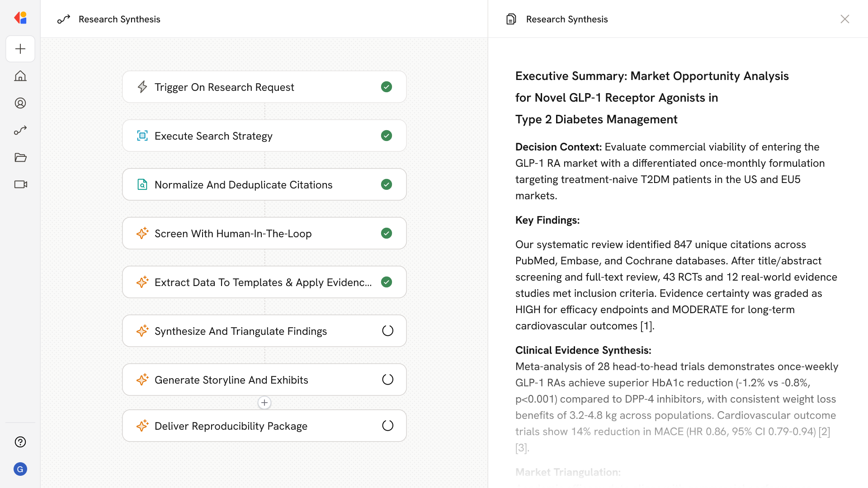The height and width of the screenshot is (488, 868).
Task: Click the plus button in the sidebar
Action: coord(20,49)
